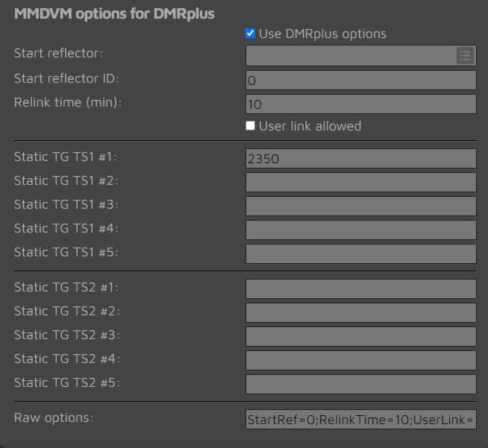488x448 pixels.
Task: Click Static TG TS1 #1 field containing 2350
Action: (360, 159)
